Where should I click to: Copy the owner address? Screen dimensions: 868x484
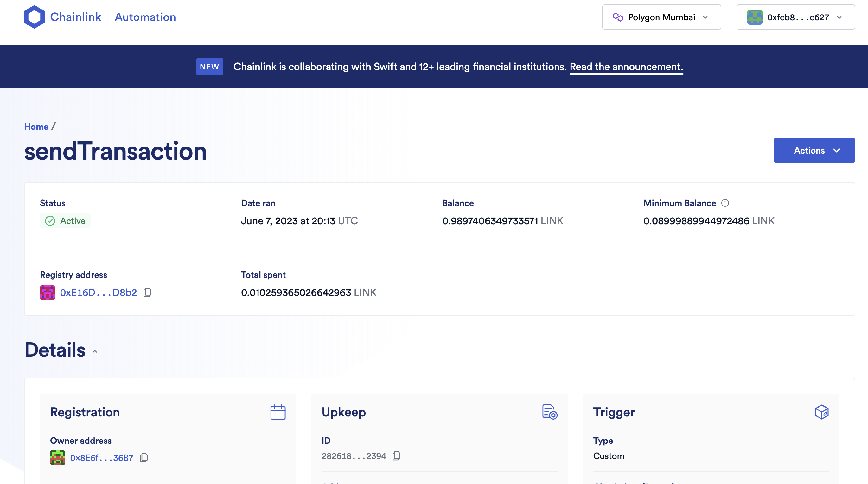tap(144, 458)
